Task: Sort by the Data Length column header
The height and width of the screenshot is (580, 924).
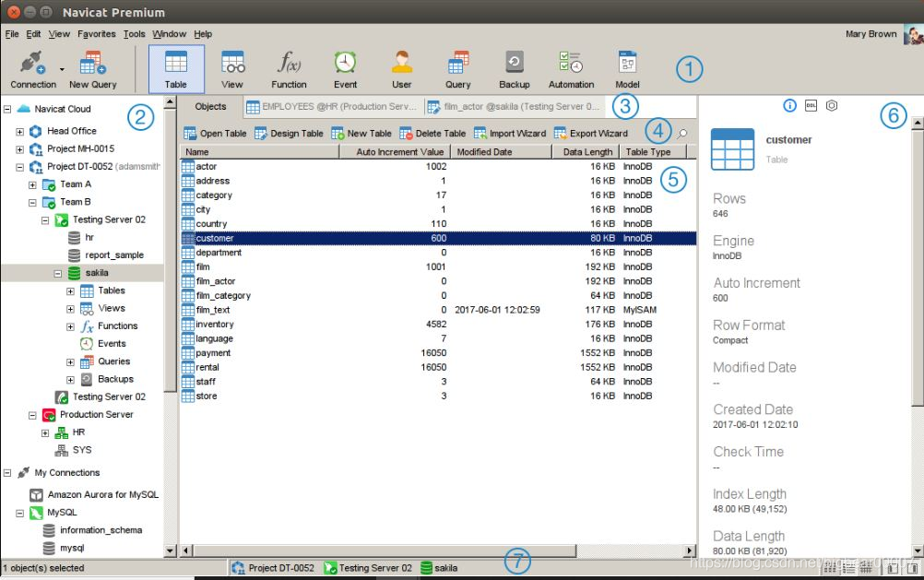Action: pos(586,152)
